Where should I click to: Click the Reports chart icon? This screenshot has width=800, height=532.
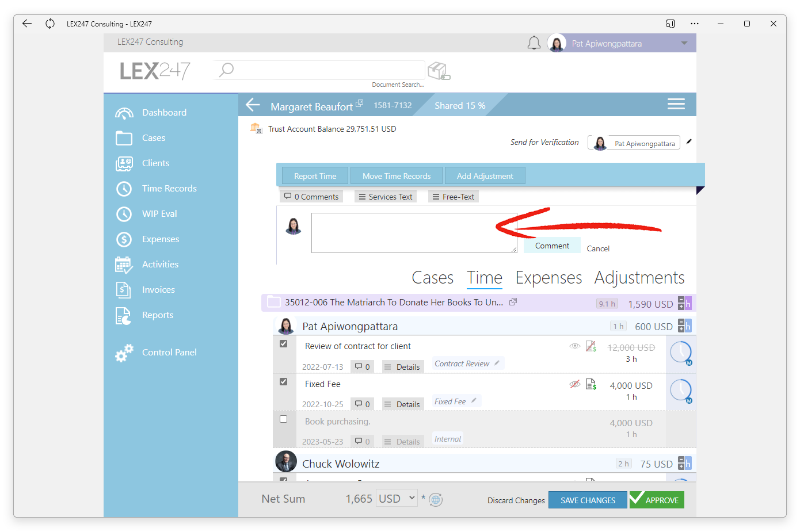click(123, 315)
